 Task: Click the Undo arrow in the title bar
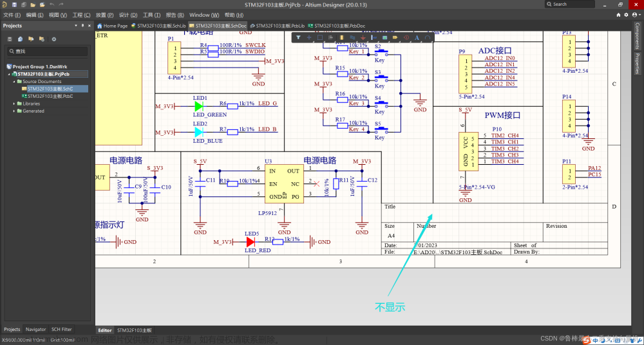52,5
